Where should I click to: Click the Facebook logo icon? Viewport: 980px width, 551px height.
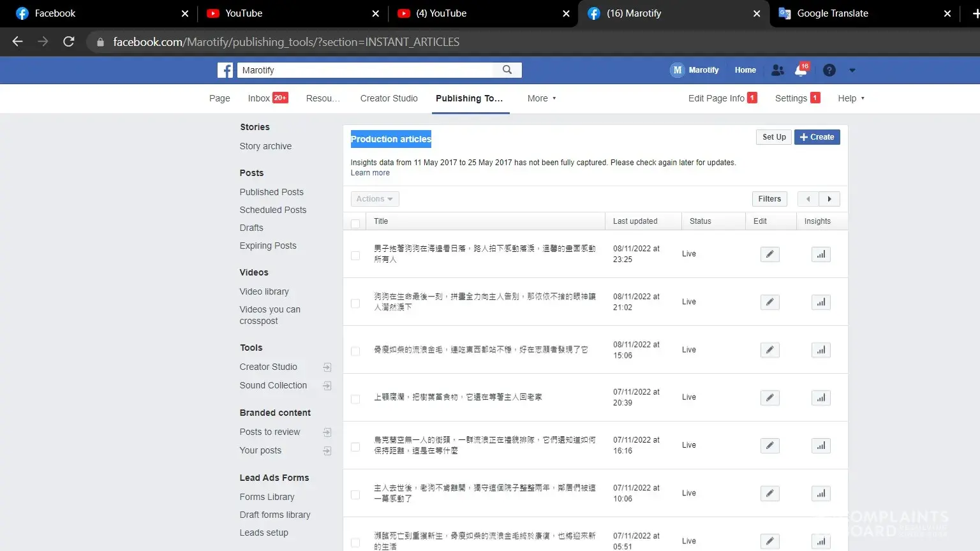[225, 70]
